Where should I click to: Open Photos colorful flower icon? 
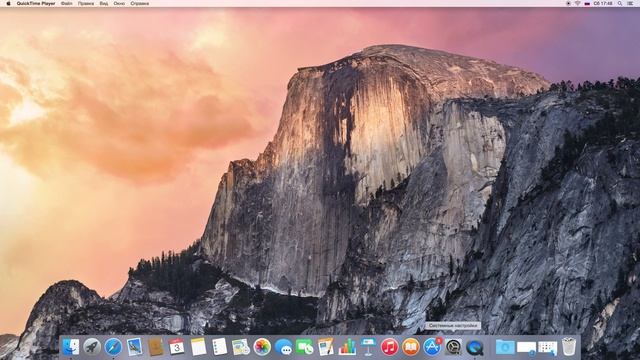262,347
